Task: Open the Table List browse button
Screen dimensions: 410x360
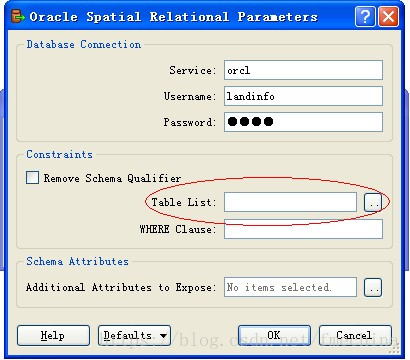Action: [x=373, y=202]
